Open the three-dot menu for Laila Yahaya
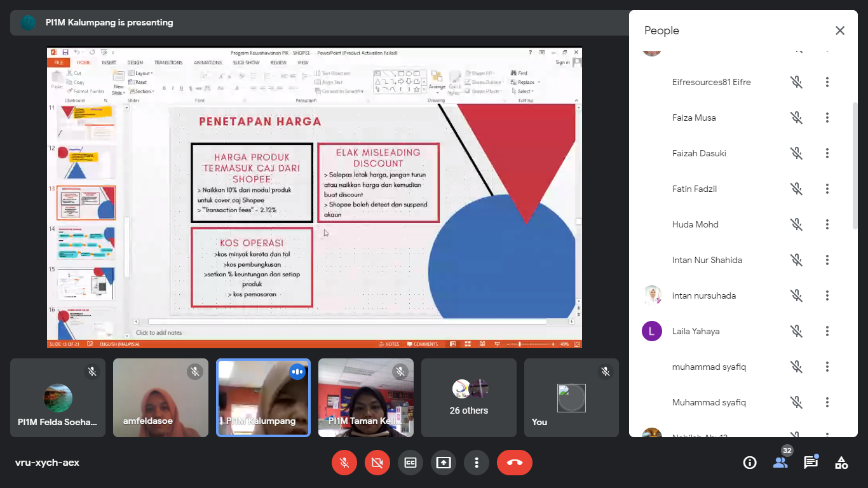Screen dimensions: 868x488 827,331
